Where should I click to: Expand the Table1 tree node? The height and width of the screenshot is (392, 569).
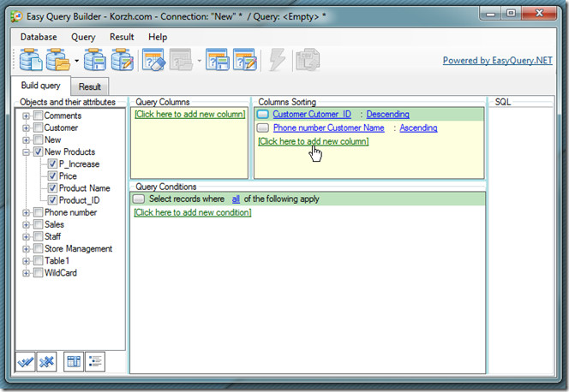tap(26, 261)
